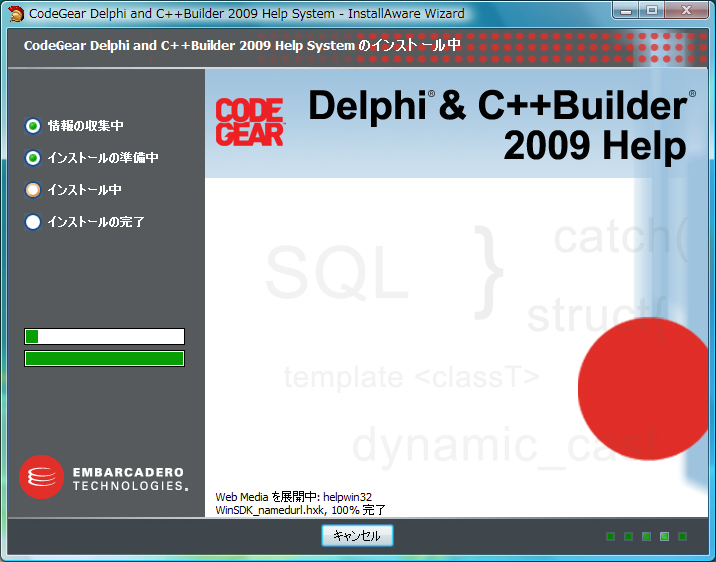Click the installer helmet icon in title bar
This screenshot has width=716, height=562.
16,14
